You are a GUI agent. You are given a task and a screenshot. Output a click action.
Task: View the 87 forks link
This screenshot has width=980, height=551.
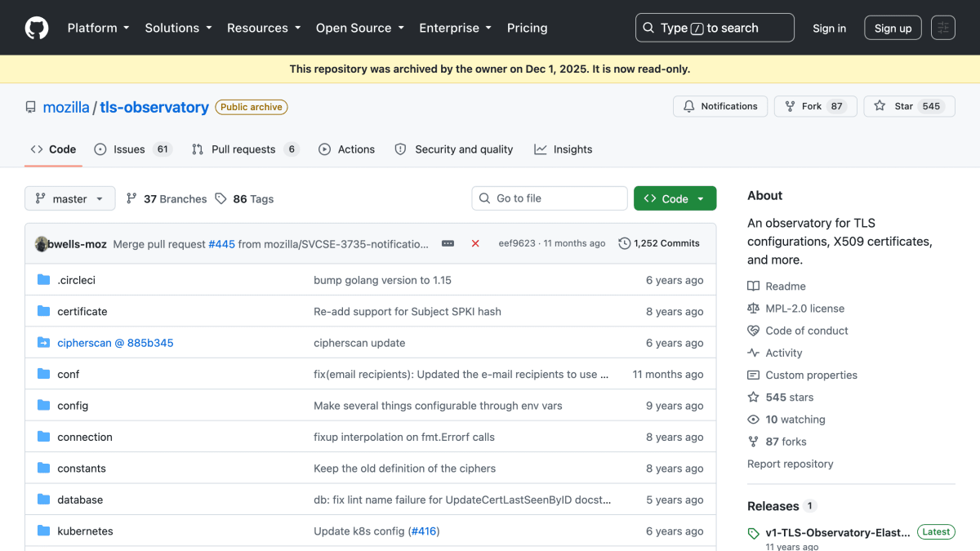click(x=786, y=442)
